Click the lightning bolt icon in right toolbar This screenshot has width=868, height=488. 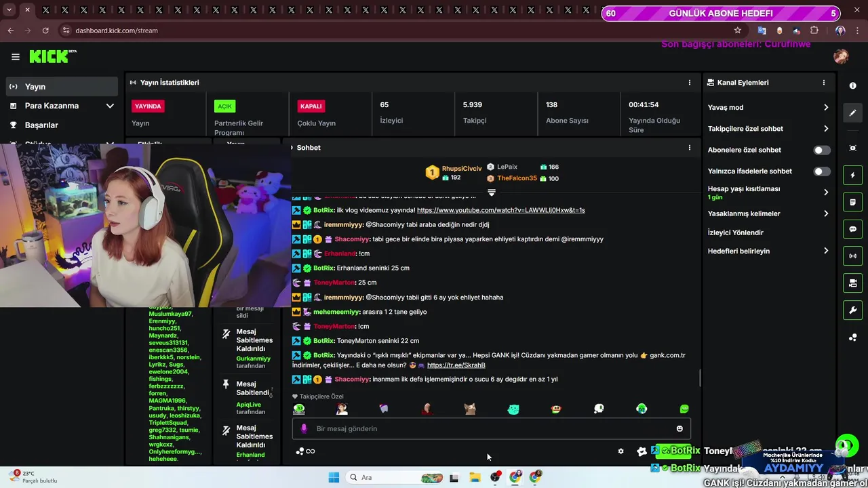tap(852, 176)
